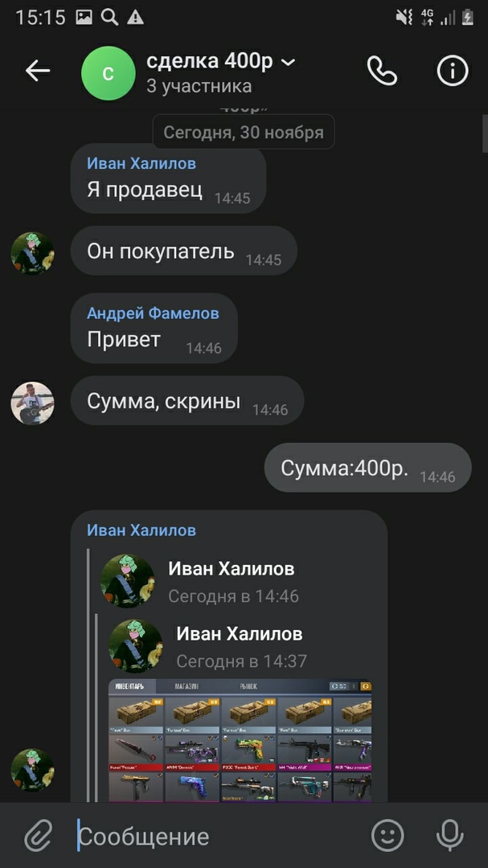Open the green chat avatar
The width and height of the screenshot is (488, 868).
click(x=108, y=73)
